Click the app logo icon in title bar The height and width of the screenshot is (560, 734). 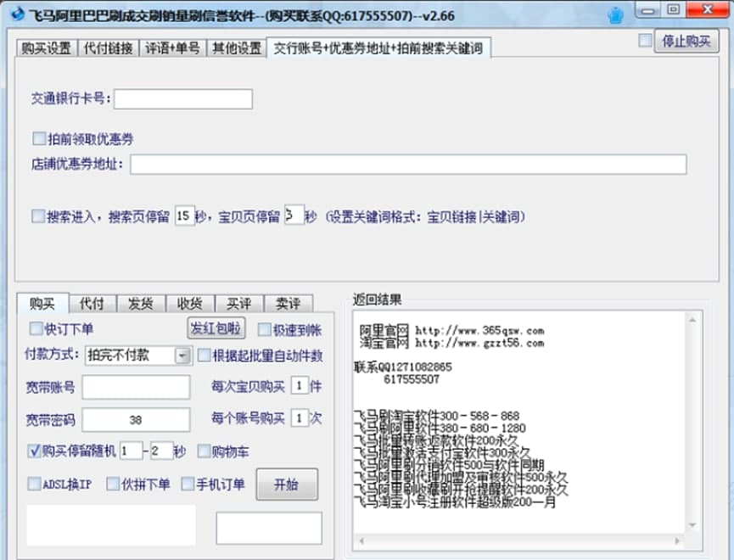tap(17, 14)
